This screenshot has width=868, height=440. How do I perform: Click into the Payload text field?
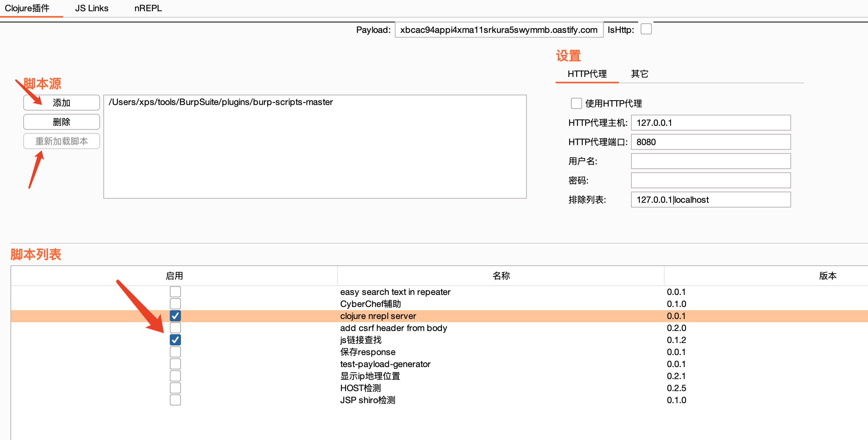[x=498, y=30]
